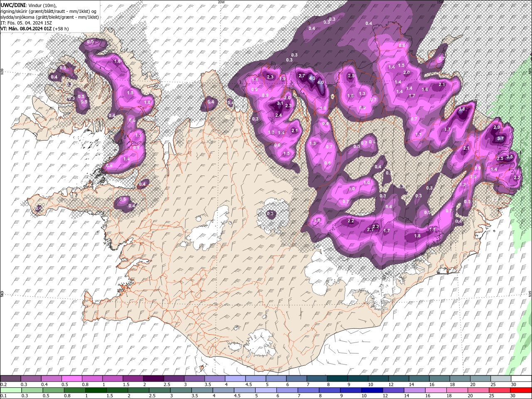Viewport: 532px width, 399px height.
Task: Click the 3.7 snowfall value near the east coast
Action: click(500, 138)
